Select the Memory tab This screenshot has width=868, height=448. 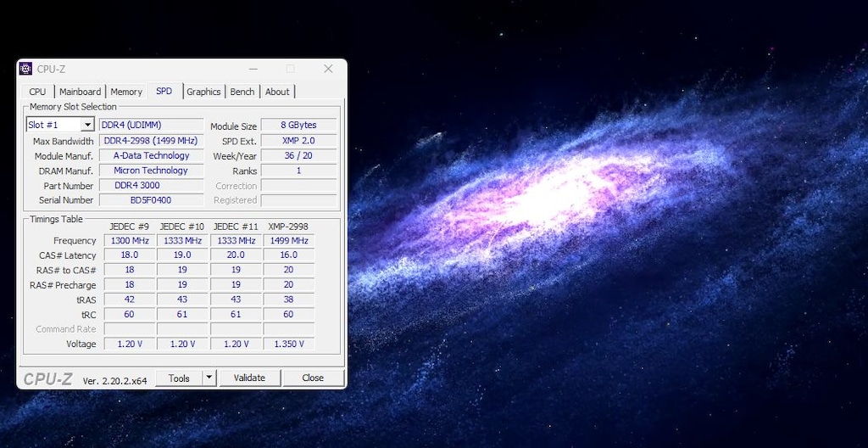point(126,92)
